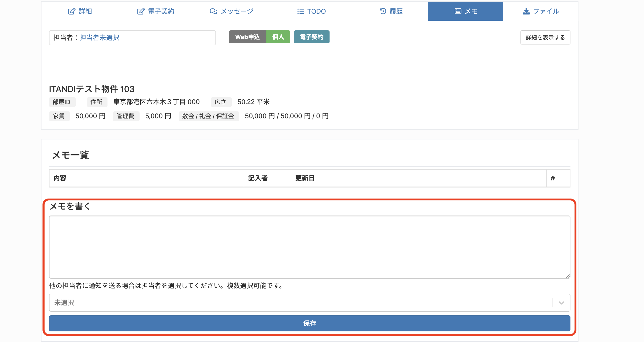View the 履歴 tab

click(391, 11)
